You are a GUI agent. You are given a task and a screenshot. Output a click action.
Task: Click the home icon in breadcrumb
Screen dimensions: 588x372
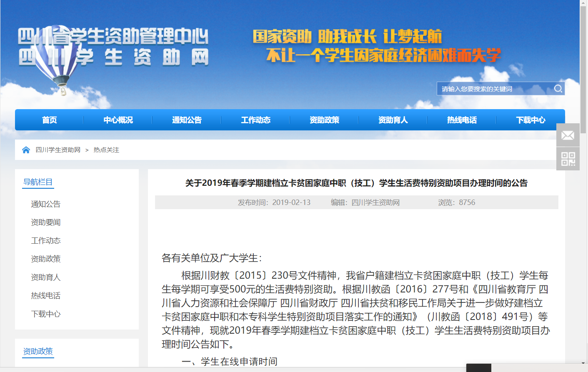pyautogui.click(x=26, y=150)
